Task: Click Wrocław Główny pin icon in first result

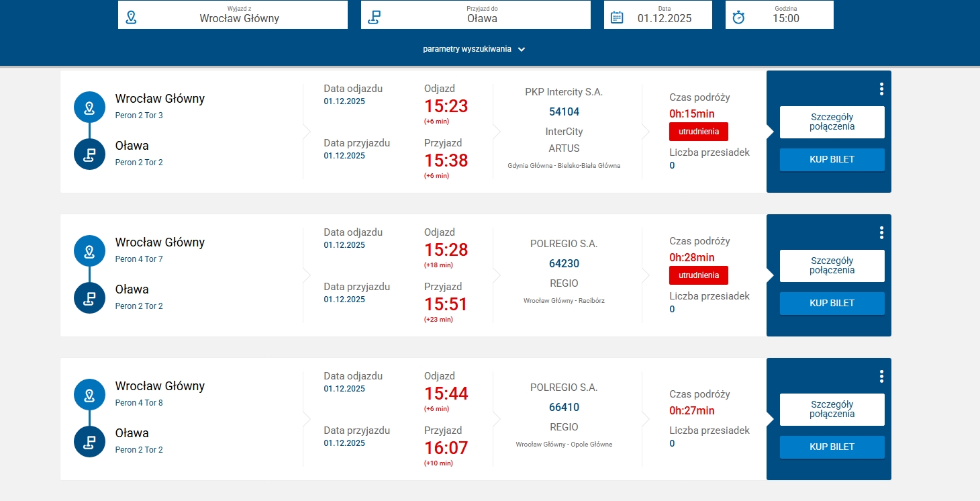Action: [x=89, y=107]
